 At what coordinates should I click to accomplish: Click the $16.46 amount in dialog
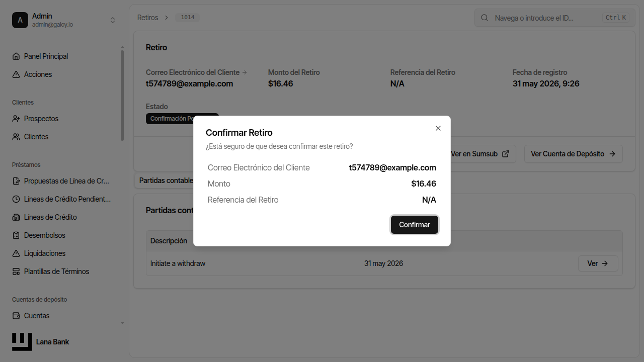click(x=424, y=184)
